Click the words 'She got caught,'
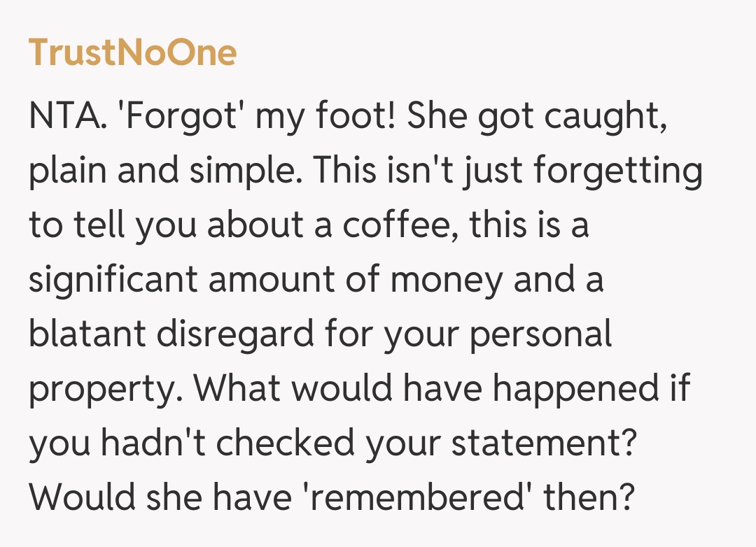Viewport: 756px width, 547px height. tap(535, 116)
